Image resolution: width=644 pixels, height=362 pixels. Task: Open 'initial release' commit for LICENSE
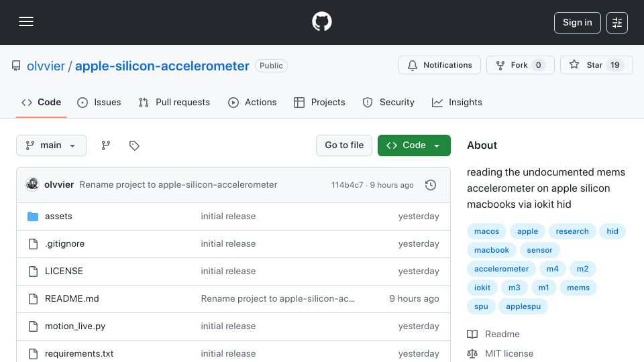tap(228, 271)
